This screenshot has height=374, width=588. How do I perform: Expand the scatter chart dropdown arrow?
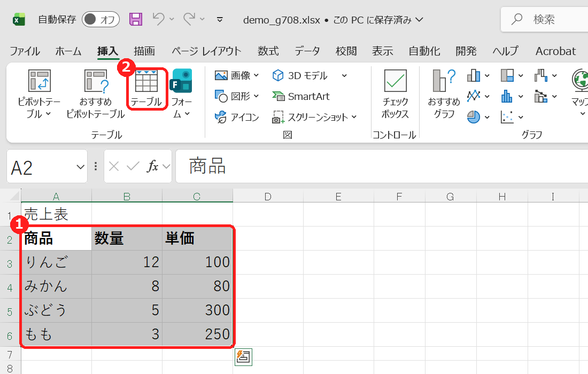pyautogui.click(x=521, y=118)
